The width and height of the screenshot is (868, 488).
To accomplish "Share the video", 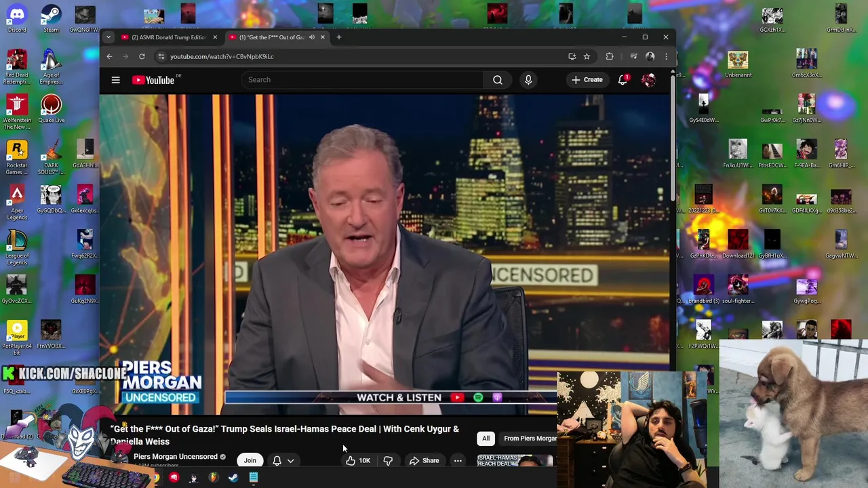I will click(424, 461).
